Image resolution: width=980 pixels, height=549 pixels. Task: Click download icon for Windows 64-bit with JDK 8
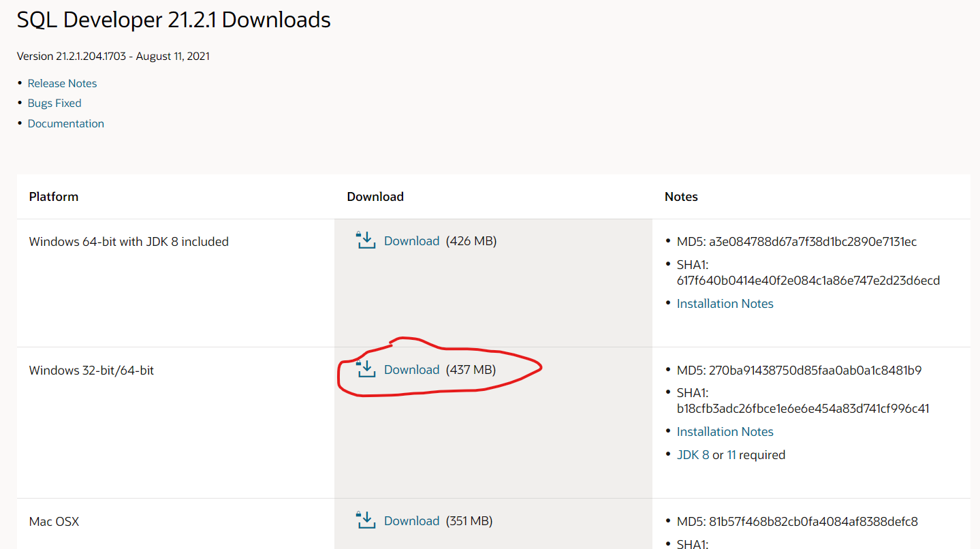coord(366,240)
